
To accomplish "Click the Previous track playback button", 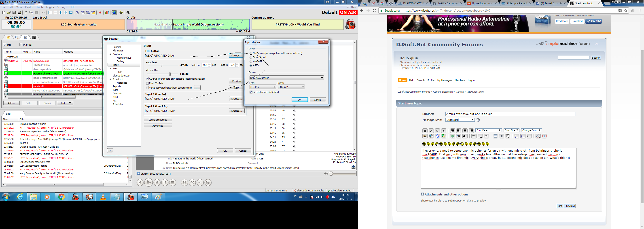I will [x=140, y=183].
